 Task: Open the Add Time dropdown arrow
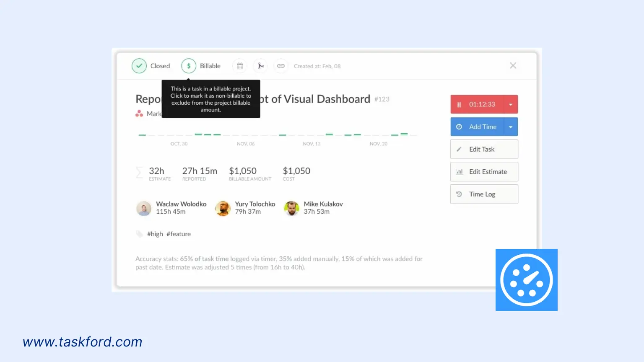tap(511, 127)
